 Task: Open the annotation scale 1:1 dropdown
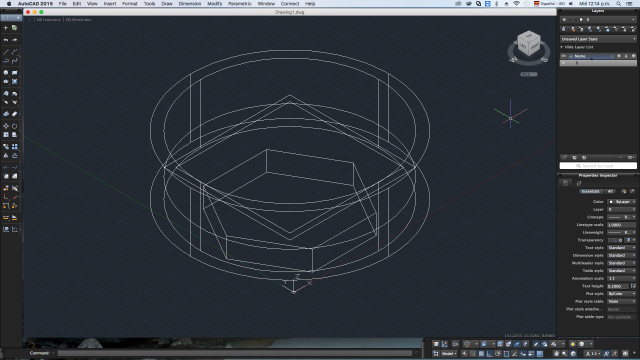pos(593,353)
